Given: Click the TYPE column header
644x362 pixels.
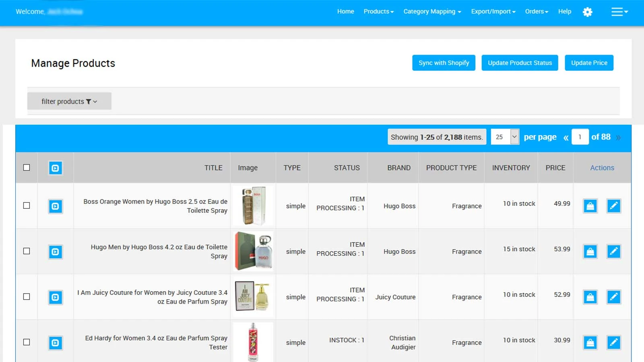Looking at the screenshot, I should [292, 168].
